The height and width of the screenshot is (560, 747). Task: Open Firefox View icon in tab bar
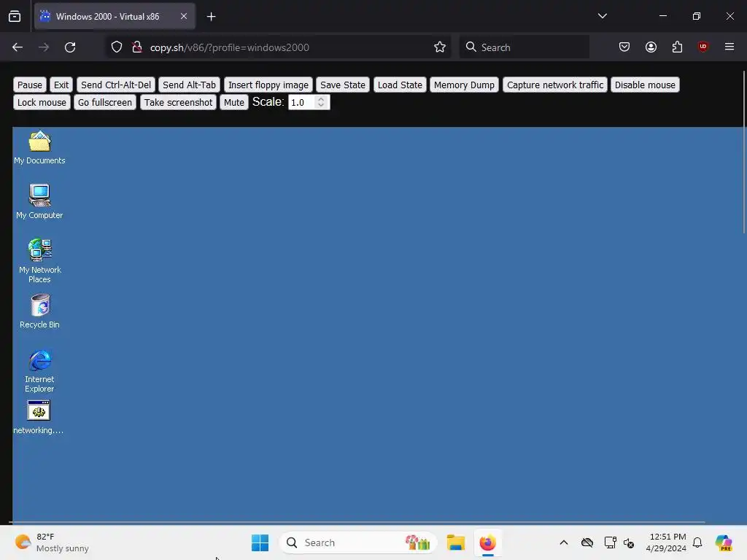click(x=15, y=17)
